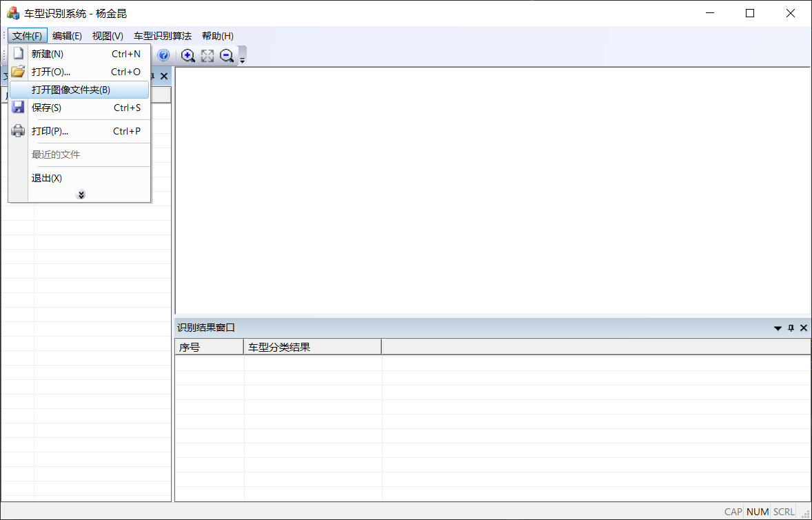Viewport: 812px width, 520px height.
Task: Open the toolbar overflow options arrow
Action: coord(243,58)
